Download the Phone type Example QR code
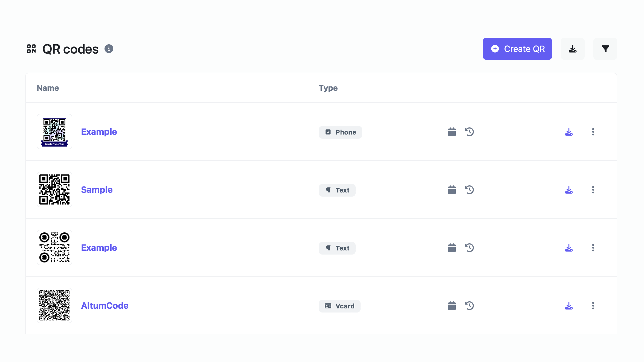Image resolution: width=644 pixels, height=362 pixels. tap(569, 132)
